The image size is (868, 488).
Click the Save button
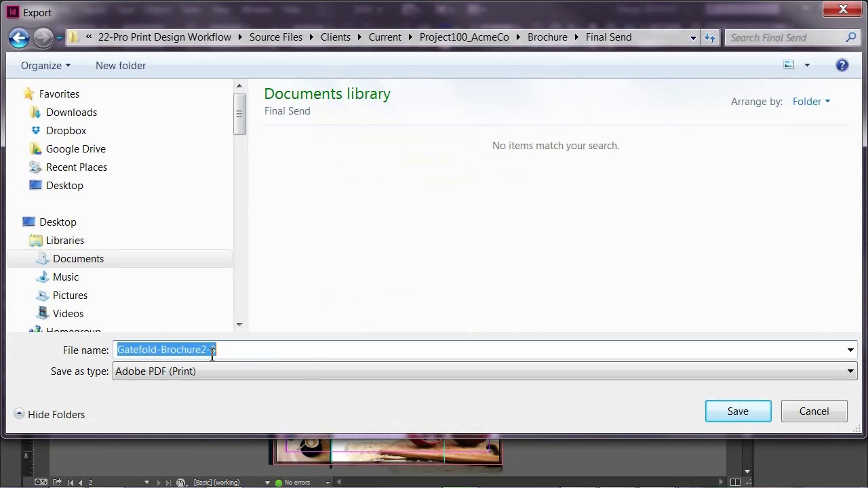pos(738,411)
